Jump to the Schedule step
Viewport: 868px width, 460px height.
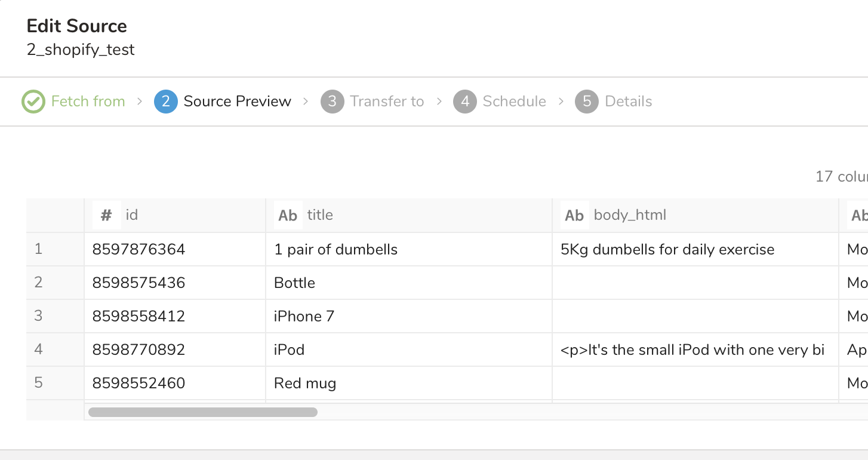pos(514,102)
